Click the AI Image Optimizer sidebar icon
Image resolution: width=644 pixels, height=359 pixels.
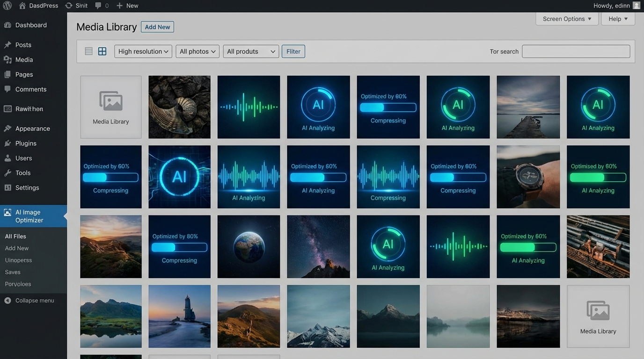point(7,212)
